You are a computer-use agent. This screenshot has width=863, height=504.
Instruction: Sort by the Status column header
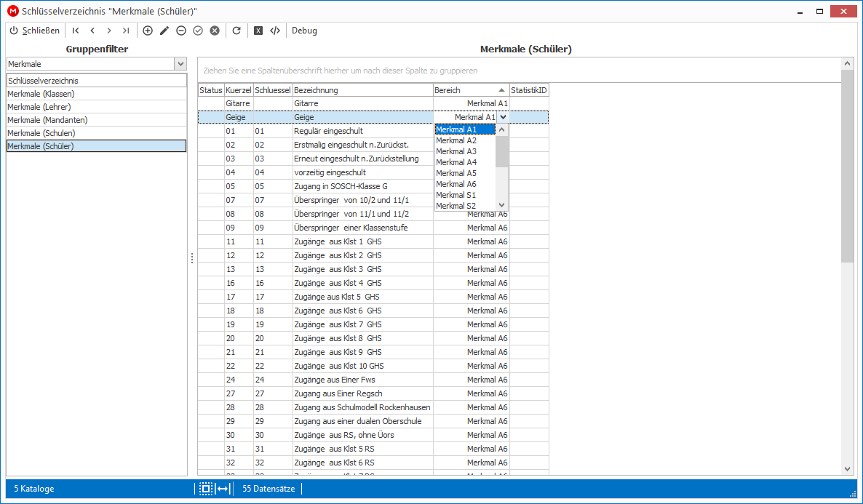211,90
